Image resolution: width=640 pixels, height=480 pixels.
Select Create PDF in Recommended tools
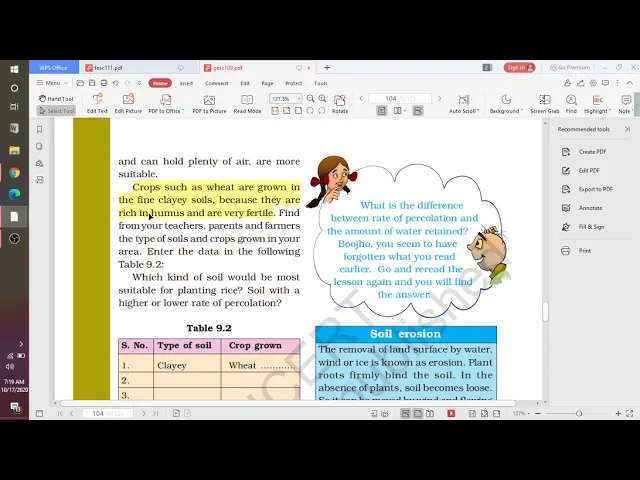point(584,152)
